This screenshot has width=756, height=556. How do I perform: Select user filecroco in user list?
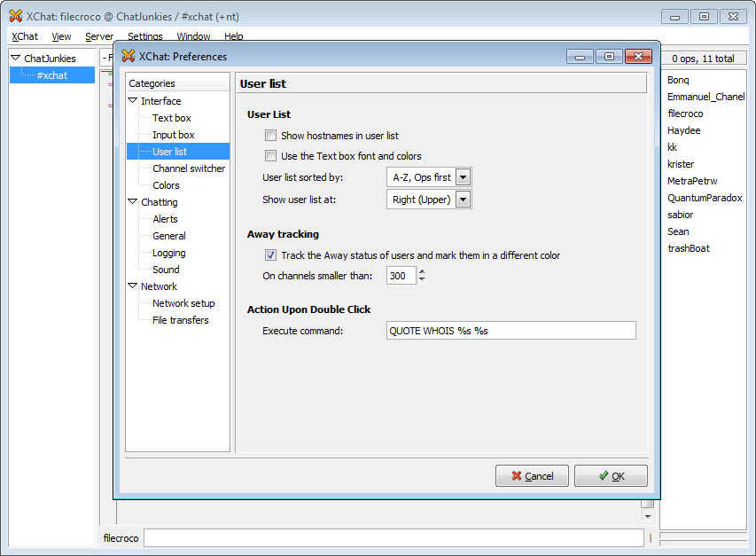685,114
